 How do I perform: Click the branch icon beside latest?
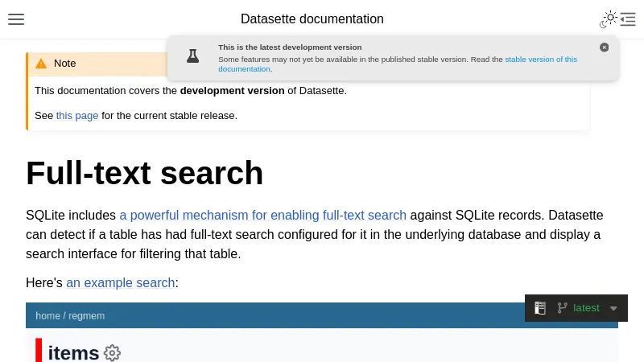tap(562, 308)
